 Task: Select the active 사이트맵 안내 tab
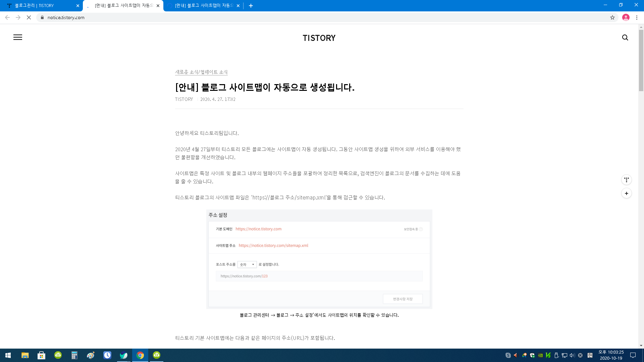(123, 6)
